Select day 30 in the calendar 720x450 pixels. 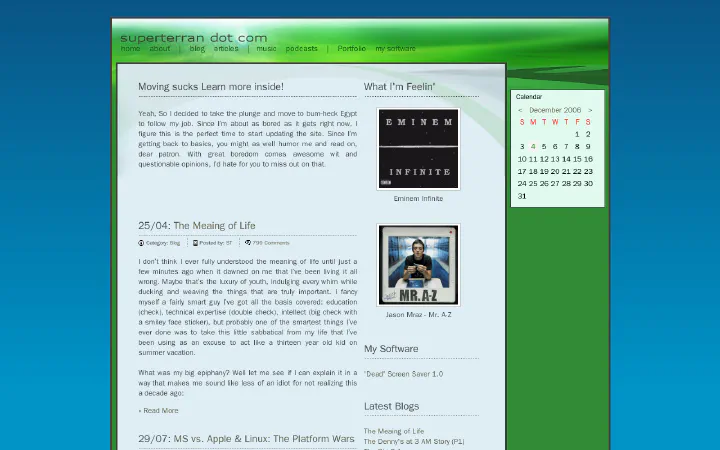click(x=588, y=184)
